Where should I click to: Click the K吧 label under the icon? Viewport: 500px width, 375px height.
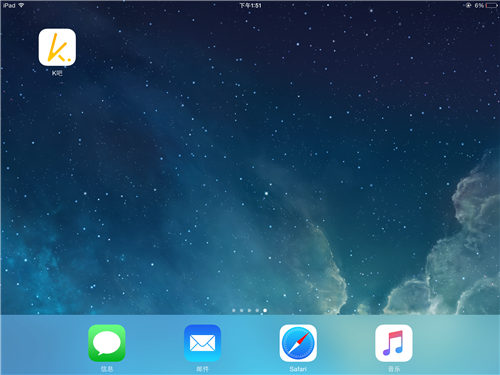pyautogui.click(x=57, y=73)
